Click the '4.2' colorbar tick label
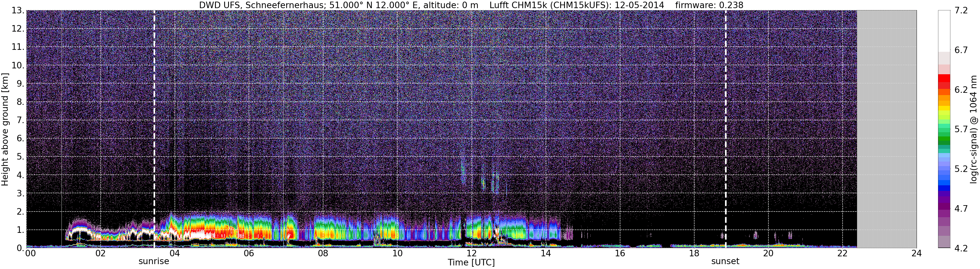 tap(961, 248)
